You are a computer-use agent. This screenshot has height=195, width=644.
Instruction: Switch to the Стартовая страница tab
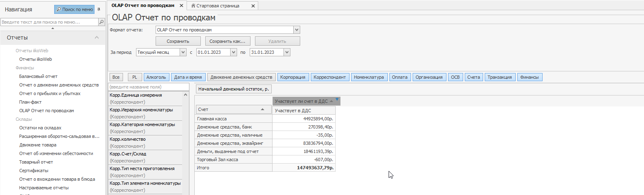(x=218, y=6)
